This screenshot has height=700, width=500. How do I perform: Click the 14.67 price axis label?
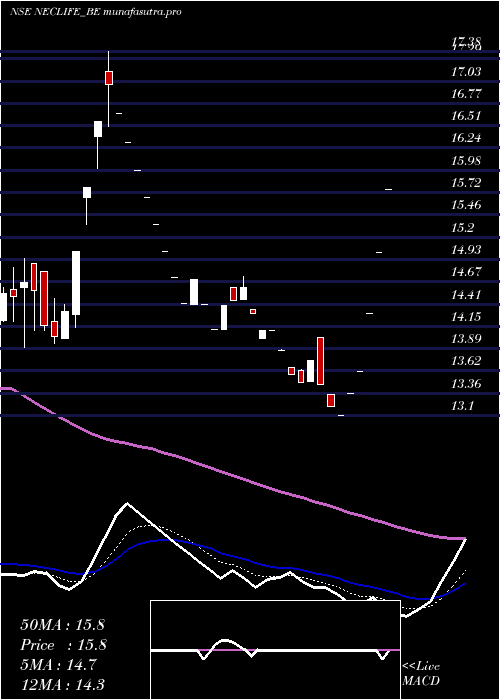coord(467,272)
